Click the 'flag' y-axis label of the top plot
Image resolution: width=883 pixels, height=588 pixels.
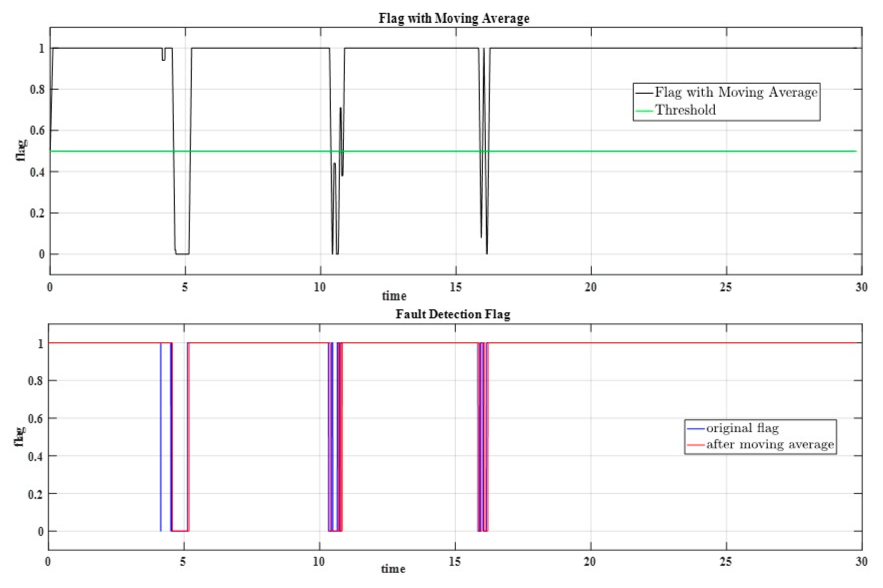coord(21,150)
